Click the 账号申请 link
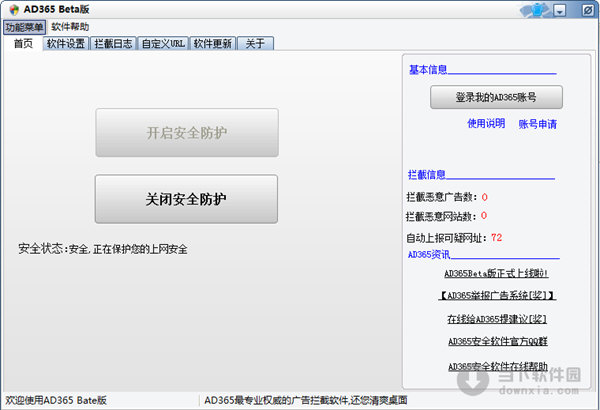Image resolution: width=600 pixels, height=410 pixels. click(537, 124)
